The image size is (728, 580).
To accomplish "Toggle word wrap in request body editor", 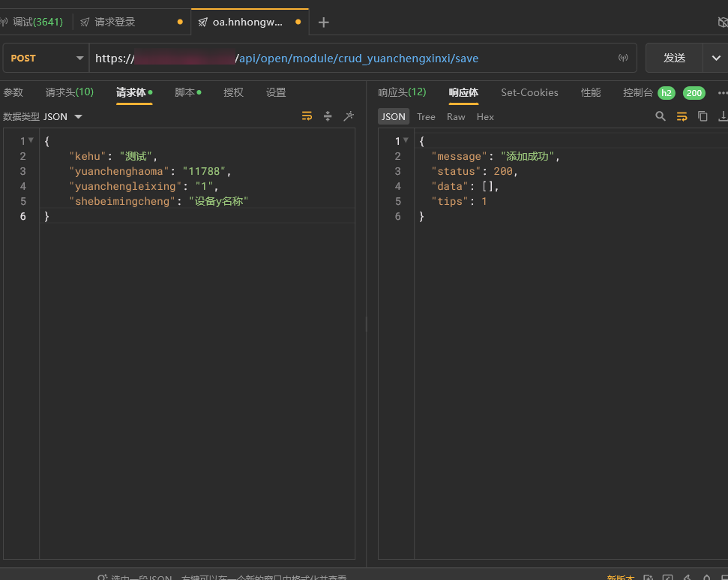I will (307, 116).
